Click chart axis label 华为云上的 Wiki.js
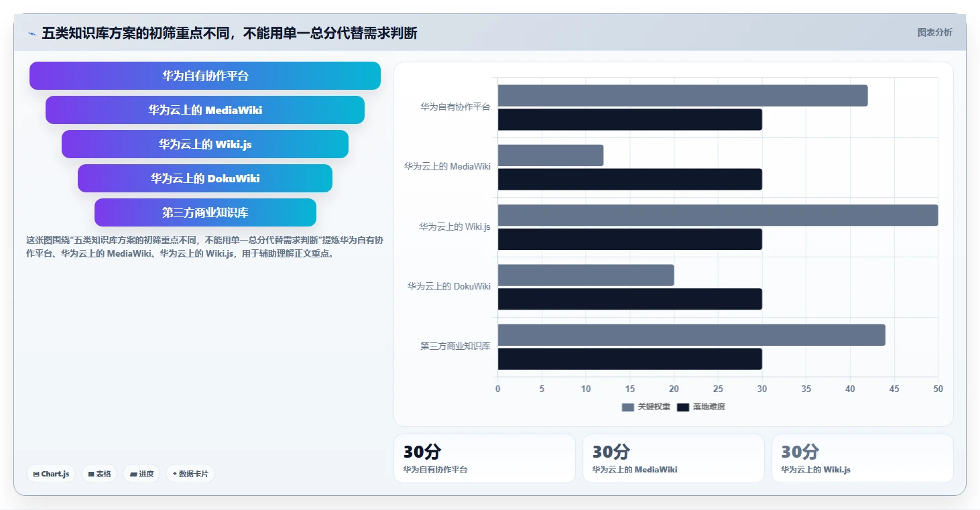 [454, 227]
